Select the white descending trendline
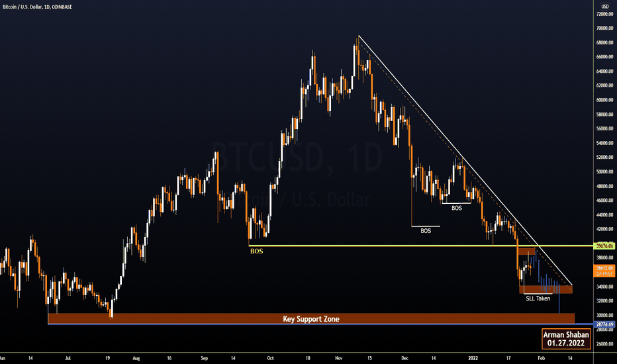 [x=464, y=160]
